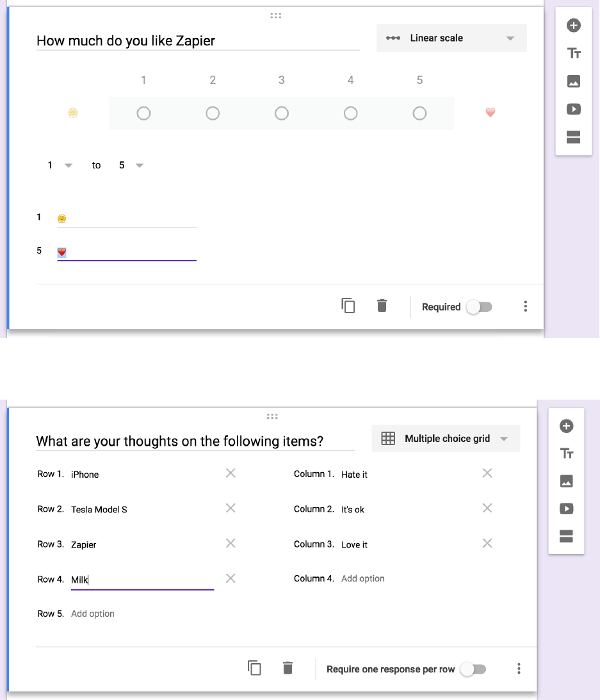The width and height of the screenshot is (600, 700).
Task: Toggle the Required switch on
Action: [x=479, y=307]
